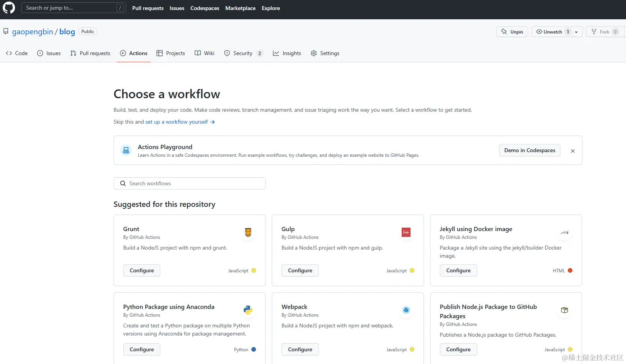
Task: Click JavaScript label on the Grunt card
Action: tap(238, 271)
